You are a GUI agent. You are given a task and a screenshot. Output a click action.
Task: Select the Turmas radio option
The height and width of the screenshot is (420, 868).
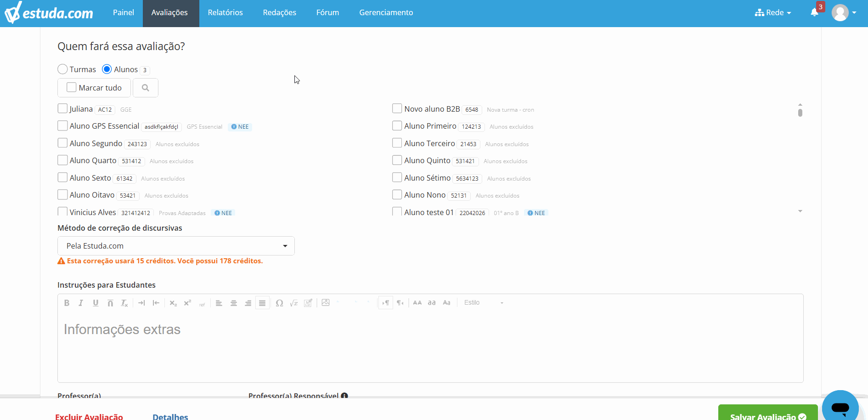coord(63,69)
